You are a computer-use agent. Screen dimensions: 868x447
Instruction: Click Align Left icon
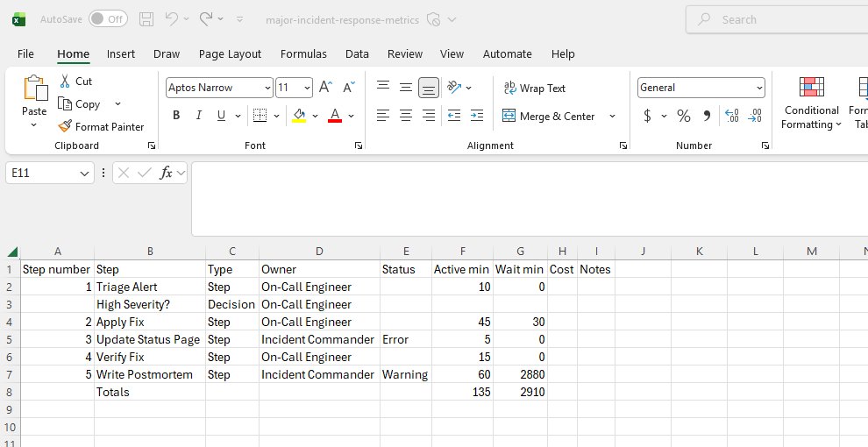click(383, 116)
